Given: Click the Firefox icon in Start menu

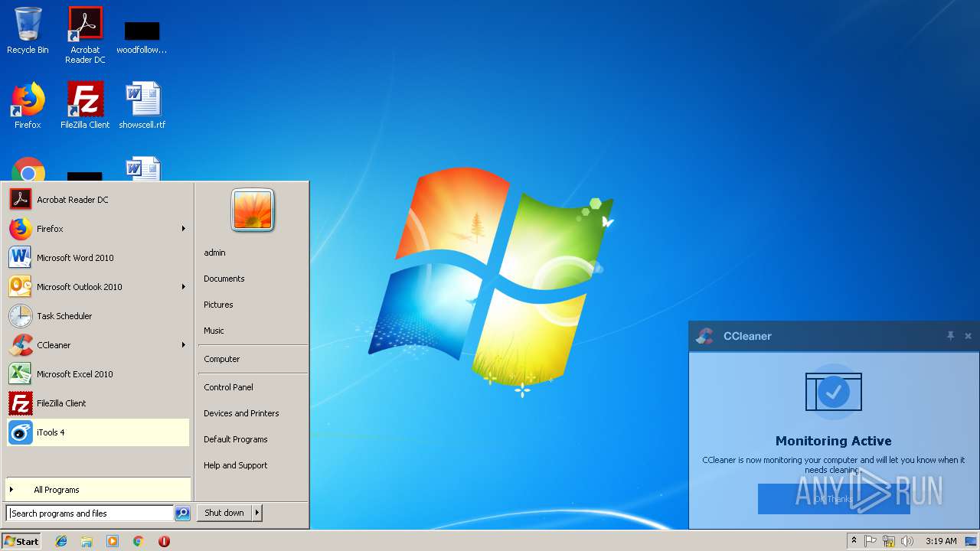Looking at the screenshot, I should [x=21, y=229].
